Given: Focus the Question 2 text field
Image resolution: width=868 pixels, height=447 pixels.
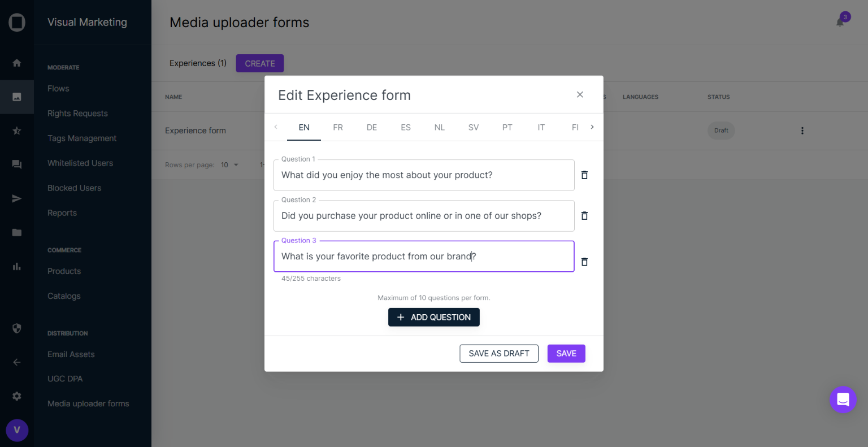Looking at the screenshot, I should pyautogui.click(x=424, y=216).
